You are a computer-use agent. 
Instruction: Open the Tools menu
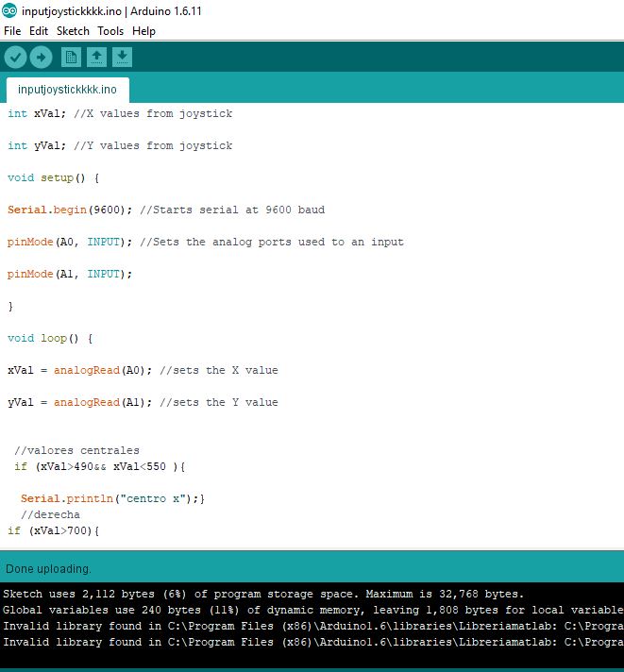(110, 31)
